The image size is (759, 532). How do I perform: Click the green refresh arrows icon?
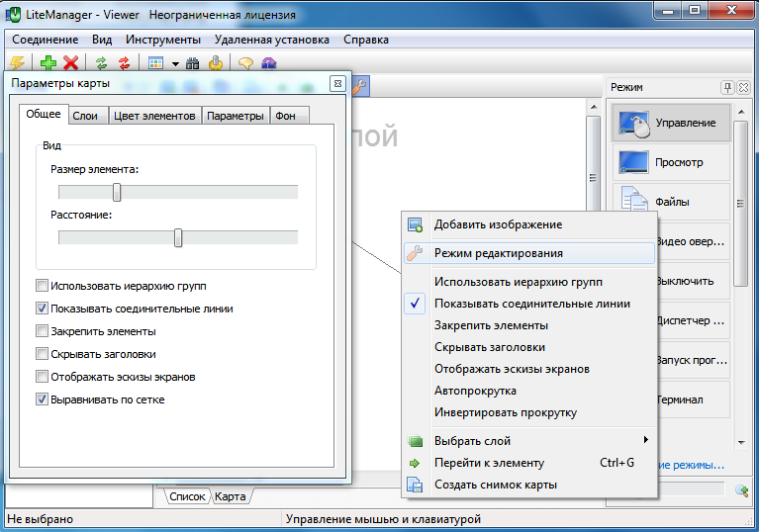101,63
